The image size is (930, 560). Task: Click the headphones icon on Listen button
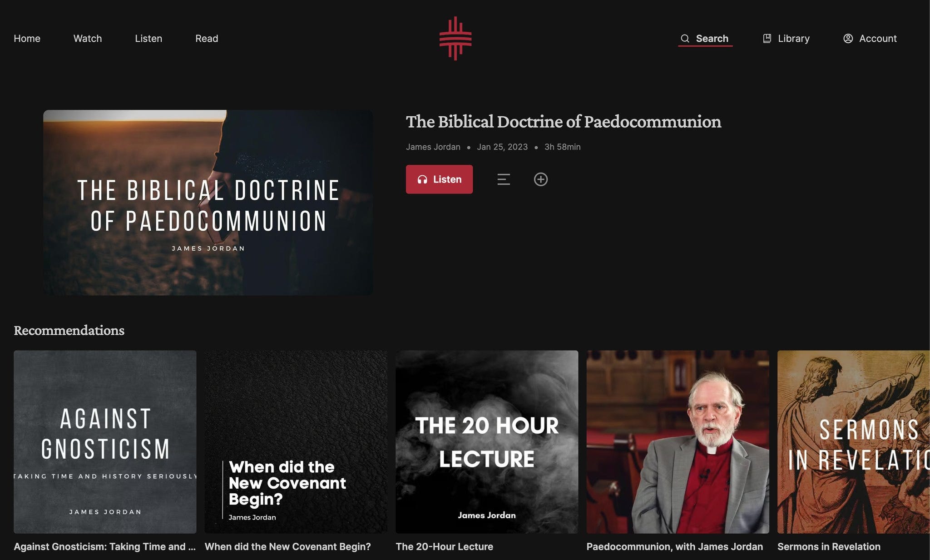tap(422, 179)
